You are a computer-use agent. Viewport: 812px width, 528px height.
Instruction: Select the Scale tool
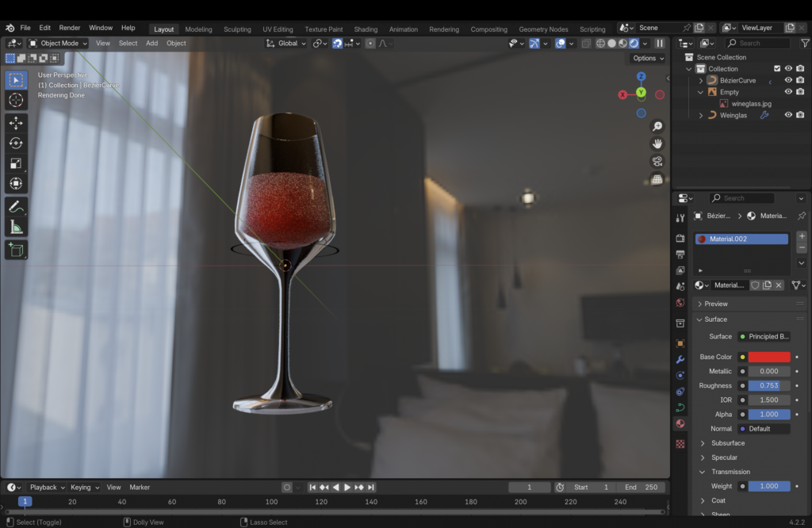(x=16, y=164)
